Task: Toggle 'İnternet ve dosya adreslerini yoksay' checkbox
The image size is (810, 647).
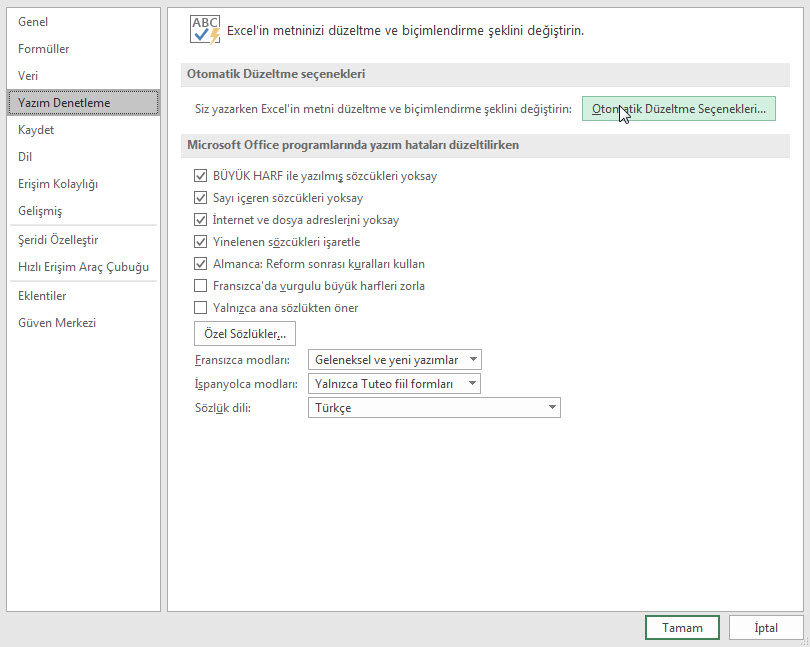Action: coord(200,220)
